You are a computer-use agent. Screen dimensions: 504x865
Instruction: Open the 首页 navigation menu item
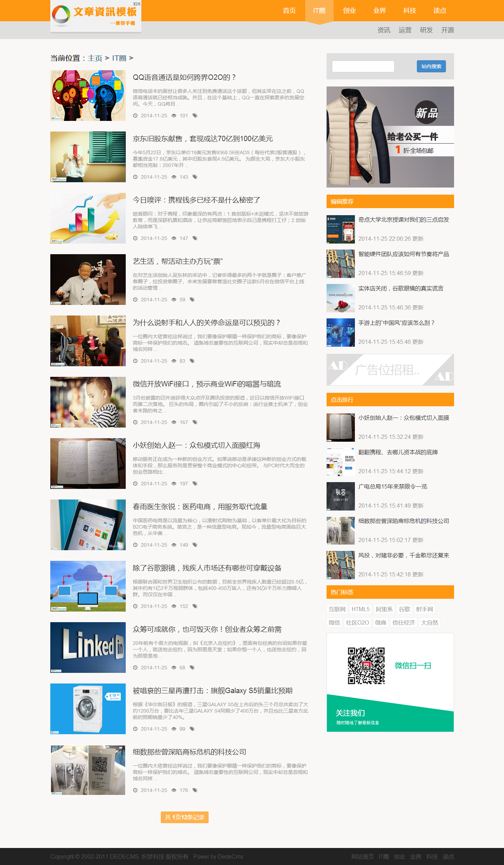tap(289, 11)
